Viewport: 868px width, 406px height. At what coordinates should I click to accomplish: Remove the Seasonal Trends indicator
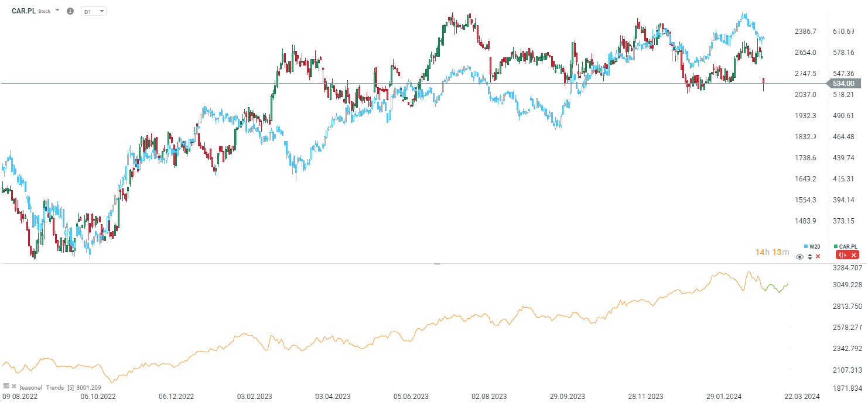[14, 386]
